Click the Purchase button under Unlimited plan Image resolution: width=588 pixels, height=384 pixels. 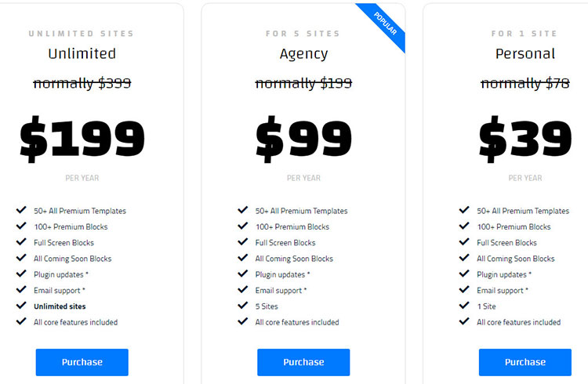tap(82, 362)
